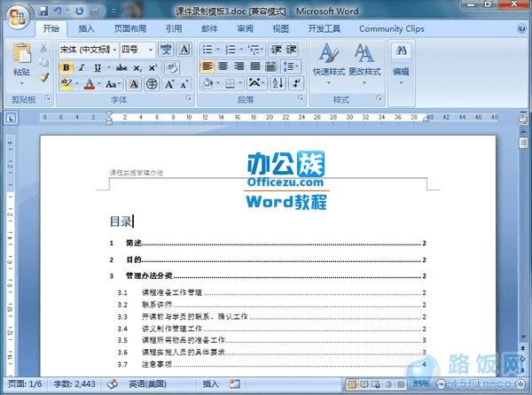This screenshot has height=395, width=532.
Task: Open 开发工具 developer tab
Action: [324, 29]
